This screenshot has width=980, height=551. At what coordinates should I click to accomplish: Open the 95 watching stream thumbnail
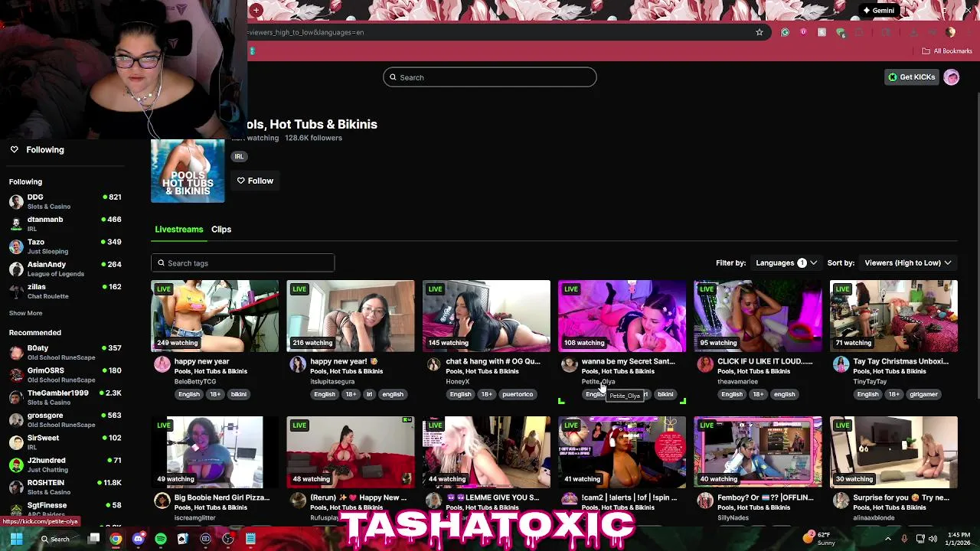coord(758,316)
